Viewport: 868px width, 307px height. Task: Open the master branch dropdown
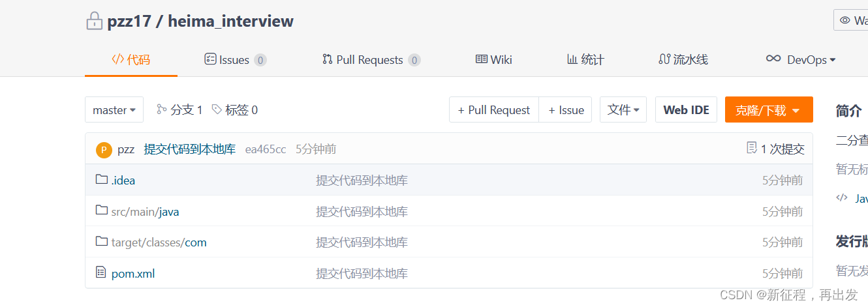[114, 110]
